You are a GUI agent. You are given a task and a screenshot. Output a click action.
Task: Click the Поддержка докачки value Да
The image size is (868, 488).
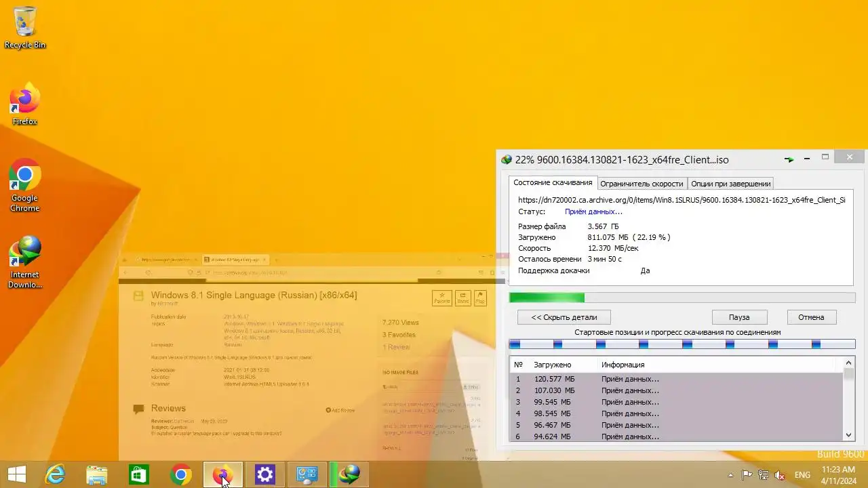pyautogui.click(x=645, y=270)
